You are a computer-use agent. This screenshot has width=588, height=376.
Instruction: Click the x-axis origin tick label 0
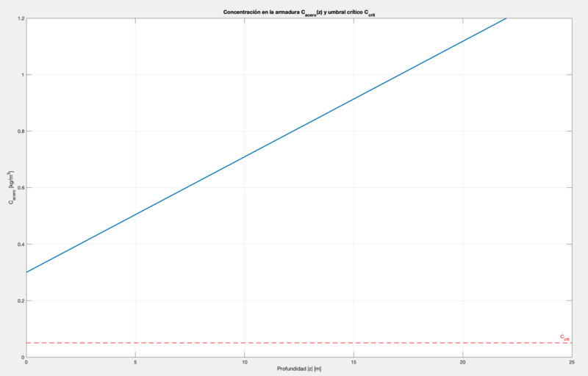[x=26, y=362]
